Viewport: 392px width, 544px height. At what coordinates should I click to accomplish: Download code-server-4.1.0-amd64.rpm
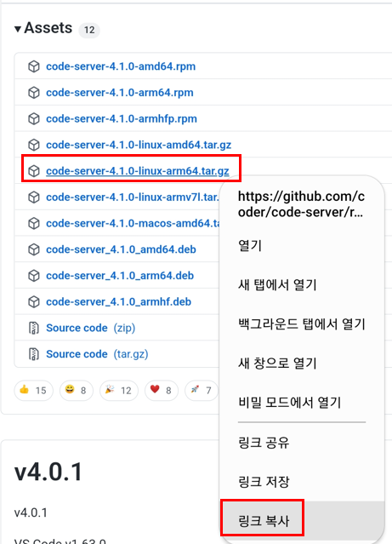click(x=121, y=66)
